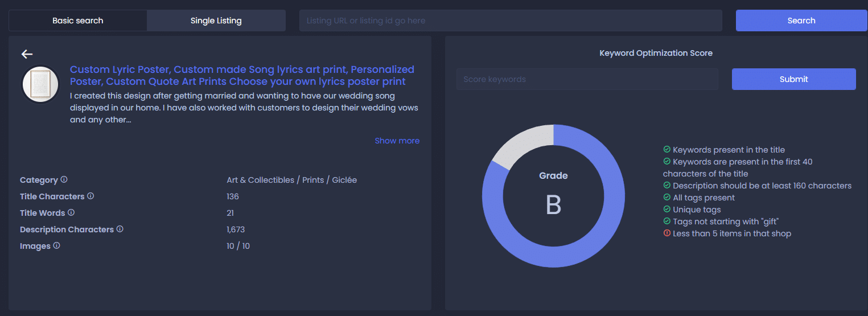Click the Grade B donut chart
This screenshot has height=316, width=868.
(x=553, y=196)
